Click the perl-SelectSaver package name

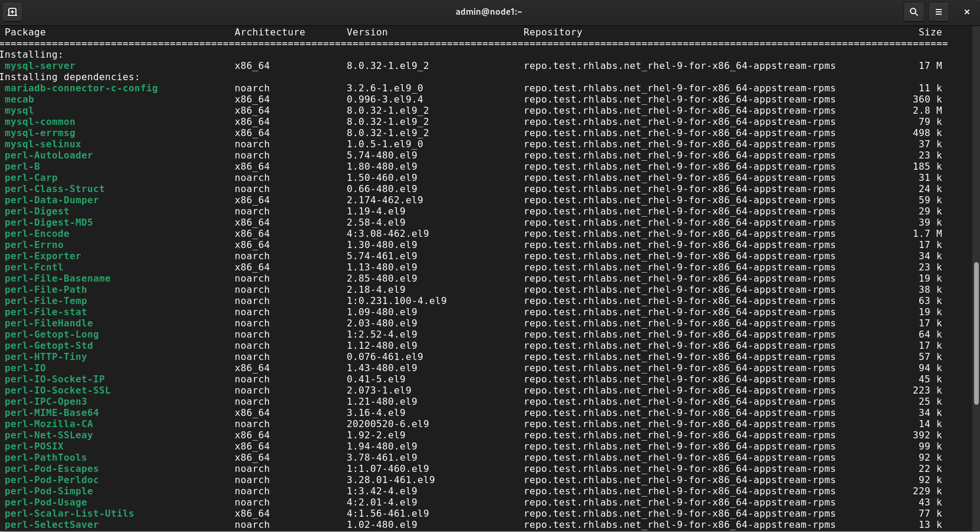click(x=52, y=525)
